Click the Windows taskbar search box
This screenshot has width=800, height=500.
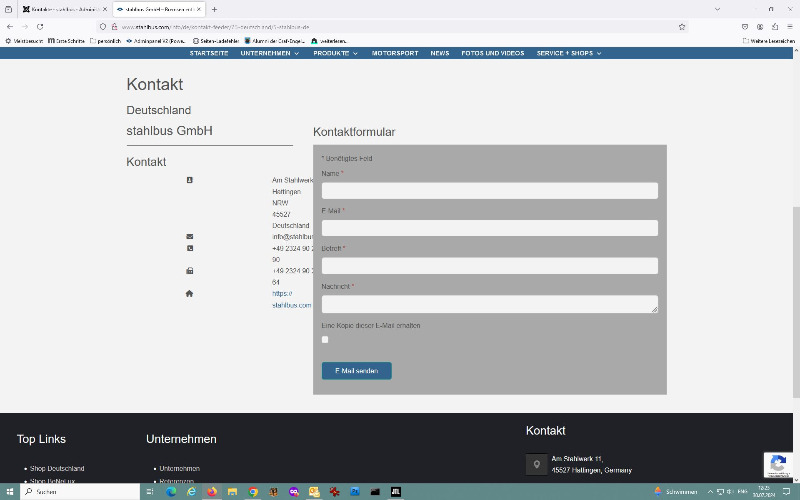click(x=80, y=491)
